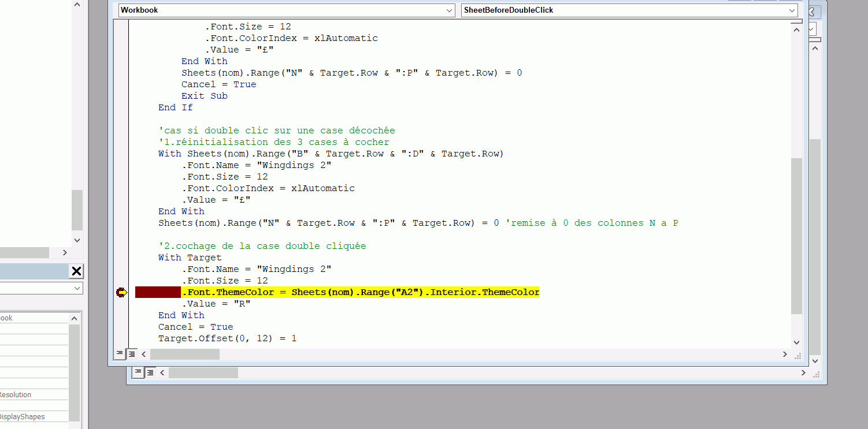Select the DisplayShapes property row
Viewport: 868px width, 429px height.
click(x=34, y=417)
